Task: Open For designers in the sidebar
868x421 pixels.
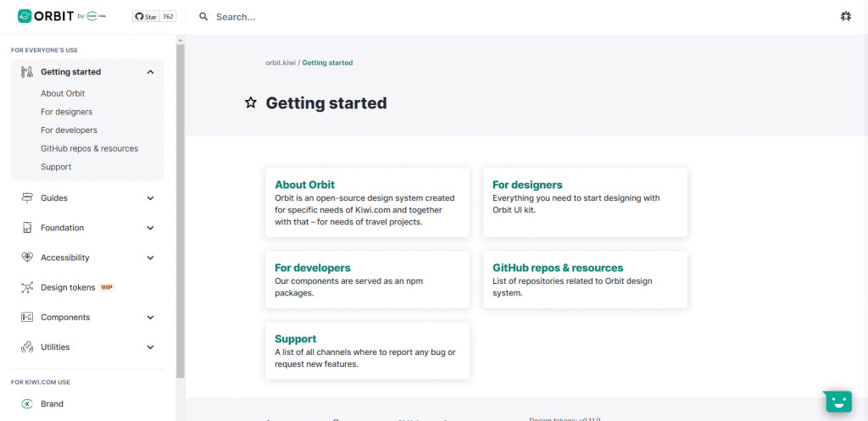Action: [x=66, y=112]
